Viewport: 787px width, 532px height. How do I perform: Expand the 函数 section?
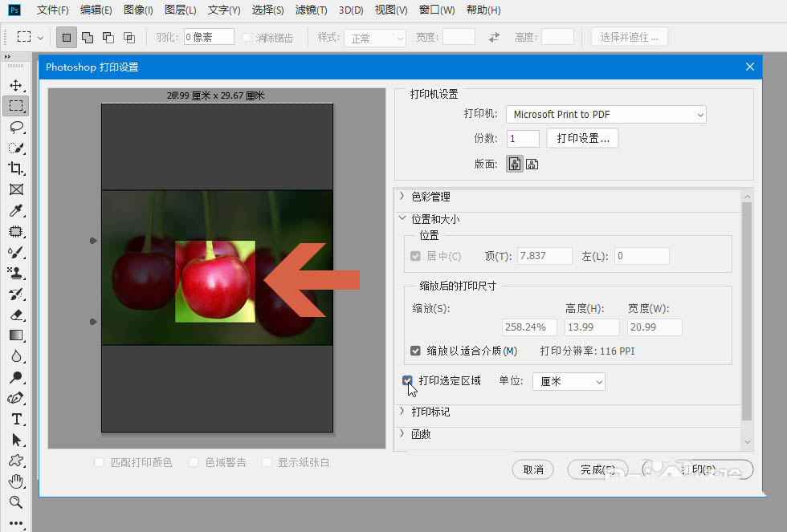pyautogui.click(x=402, y=434)
